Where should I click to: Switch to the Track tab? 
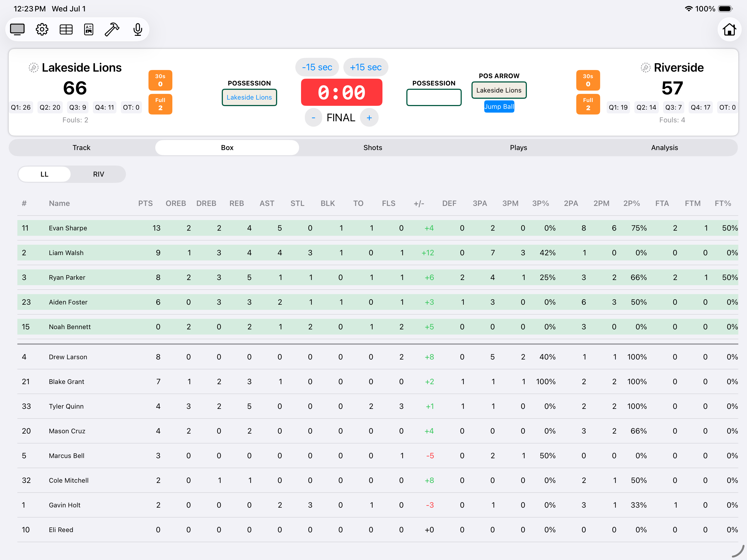pyautogui.click(x=81, y=148)
